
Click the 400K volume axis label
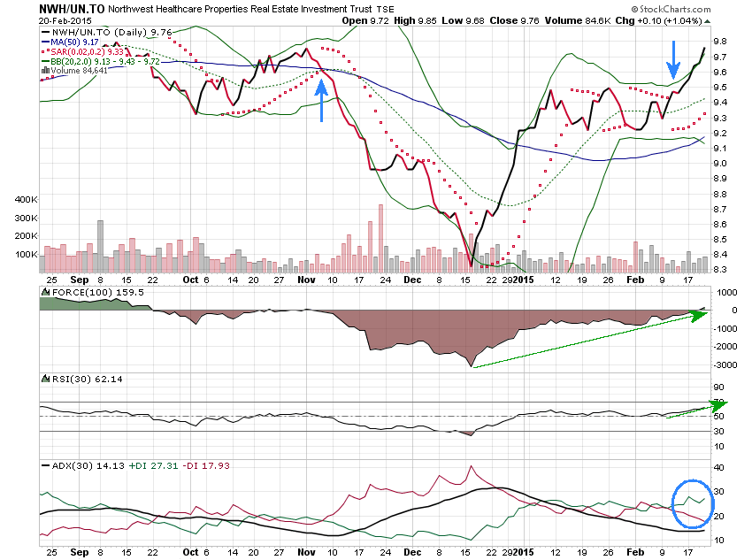[x=26, y=199]
